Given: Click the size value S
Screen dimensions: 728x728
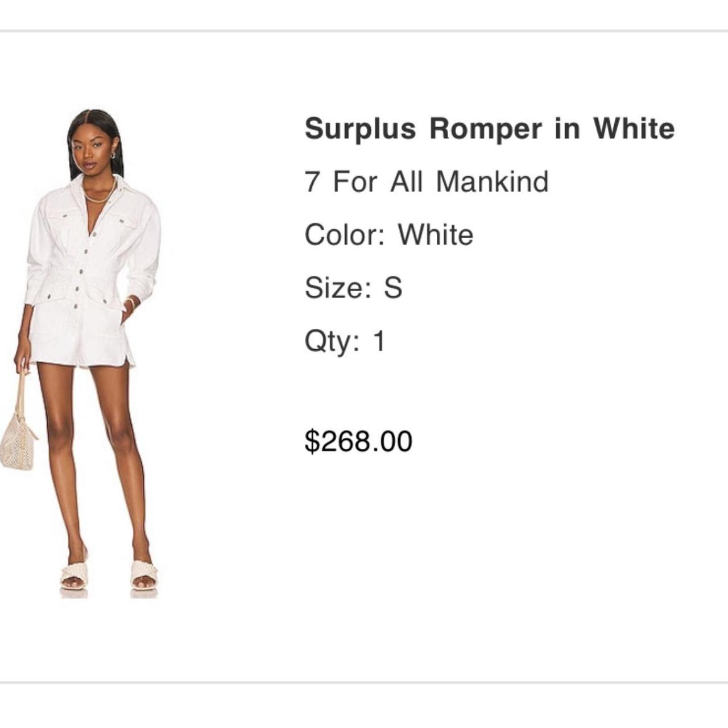Looking at the screenshot, I should pos(393,288).
